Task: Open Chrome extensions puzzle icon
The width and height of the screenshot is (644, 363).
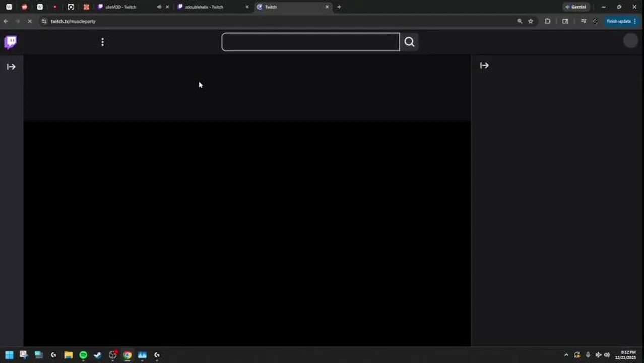Action: tap(548, 21)
